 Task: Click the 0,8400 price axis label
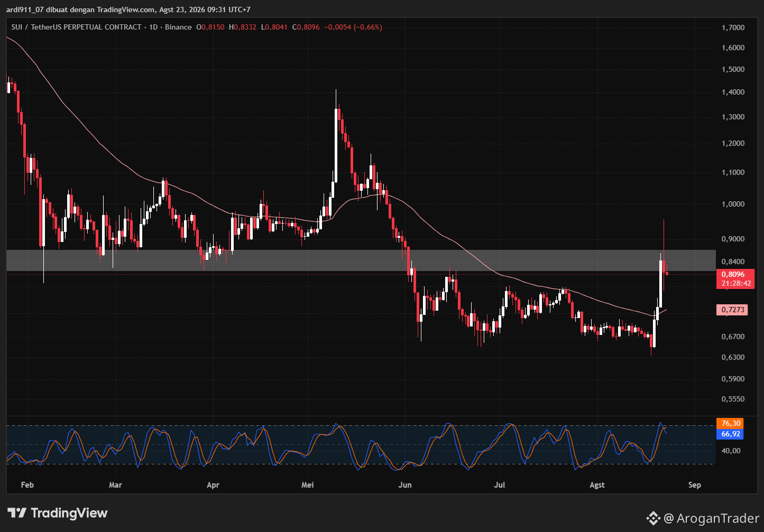(x=733, y=262)
